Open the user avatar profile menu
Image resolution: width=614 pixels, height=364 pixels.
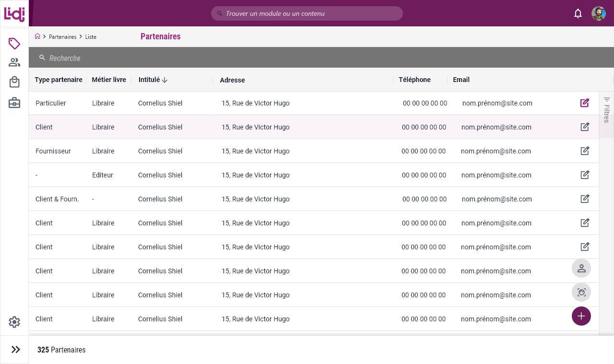point(598,13)
